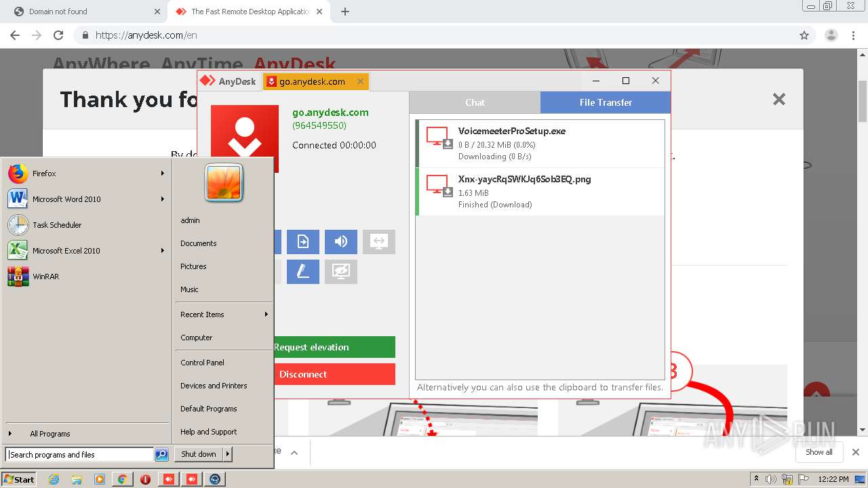
Task: Open the Shut down options arrow
Action: click(x=228, y=454)
